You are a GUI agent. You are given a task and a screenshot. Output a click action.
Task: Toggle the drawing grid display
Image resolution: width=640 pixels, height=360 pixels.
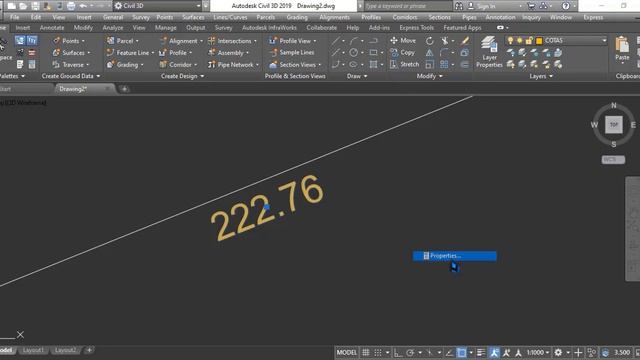click(366, 352)
